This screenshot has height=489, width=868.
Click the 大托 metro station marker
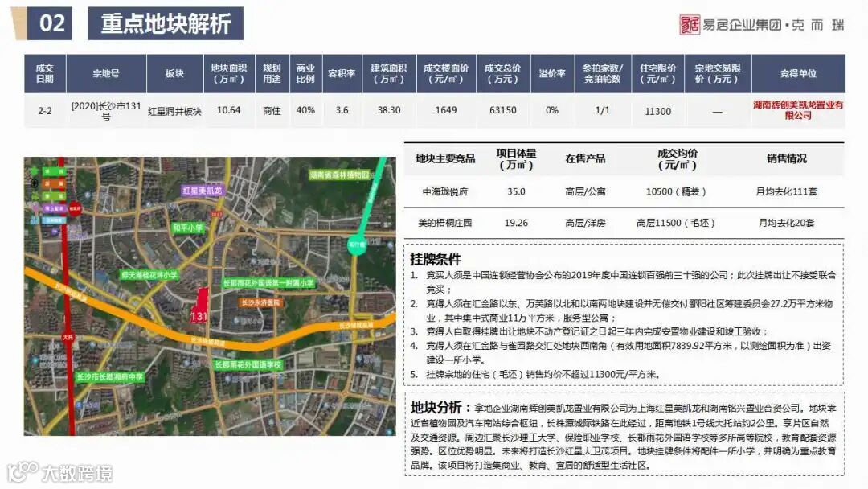point(68,337)
